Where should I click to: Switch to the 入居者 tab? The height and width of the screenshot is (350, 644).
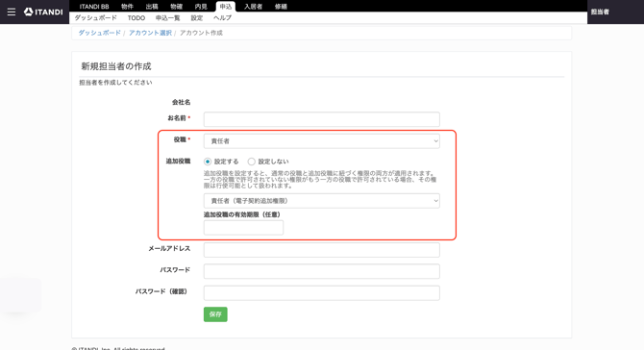[253, 6]
